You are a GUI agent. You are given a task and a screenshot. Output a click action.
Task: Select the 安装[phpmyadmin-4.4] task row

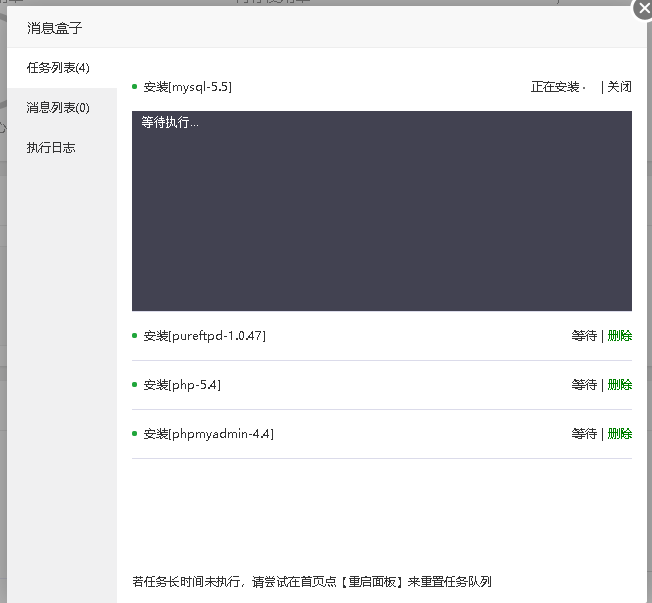coord(382,434)
